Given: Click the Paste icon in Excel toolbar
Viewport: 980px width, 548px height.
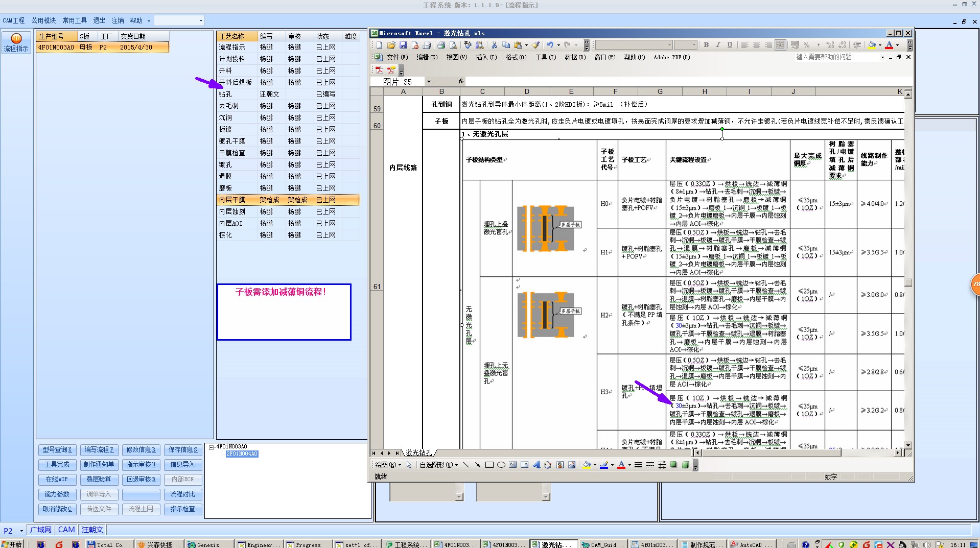Looking at the screenshot, I should (x=518, y=45).
